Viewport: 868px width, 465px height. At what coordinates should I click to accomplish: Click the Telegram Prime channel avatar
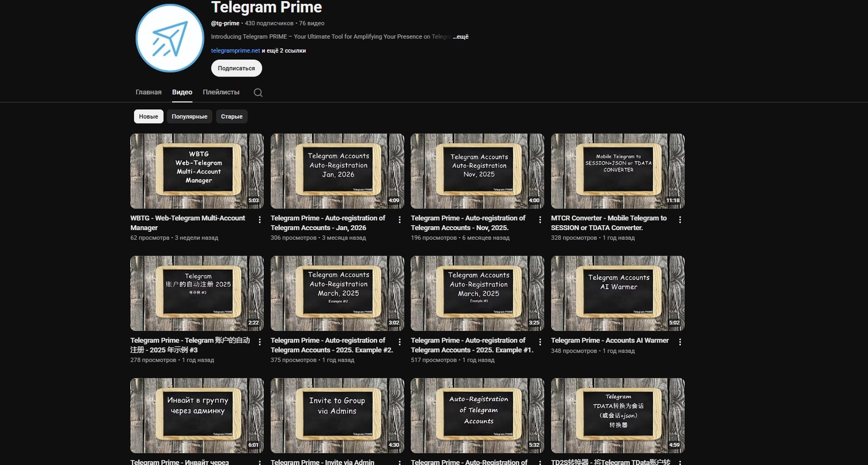170,38
